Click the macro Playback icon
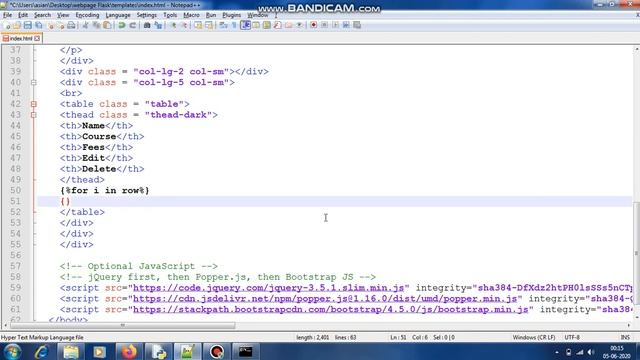 point(335,25)
